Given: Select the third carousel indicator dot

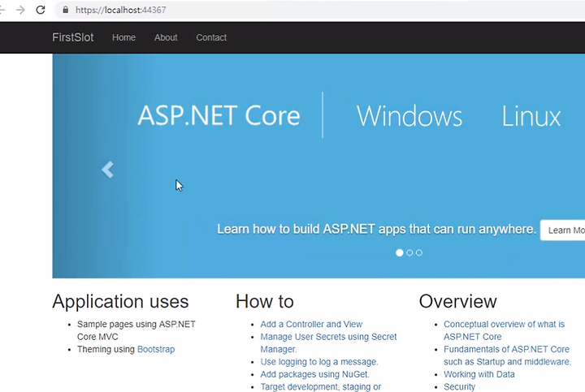Looking at the screenshot, I should [419, 252].
